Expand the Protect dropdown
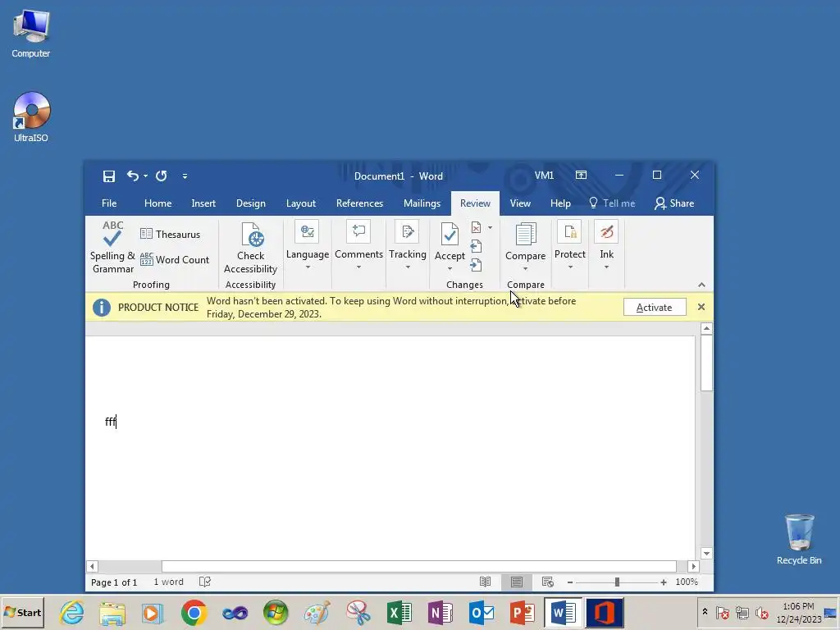The image size is (840, 630). point(570,246)
